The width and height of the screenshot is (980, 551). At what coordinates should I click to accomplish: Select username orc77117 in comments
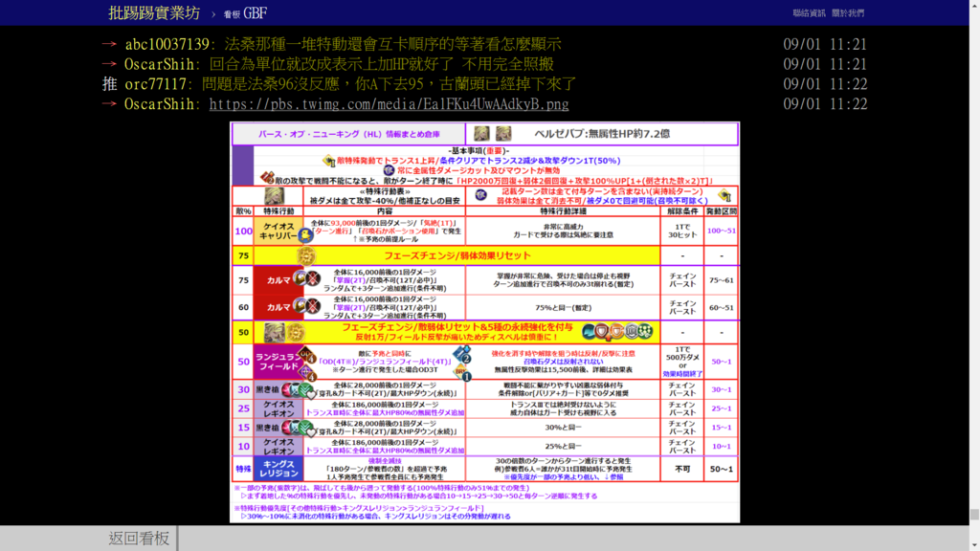point(156,84)
